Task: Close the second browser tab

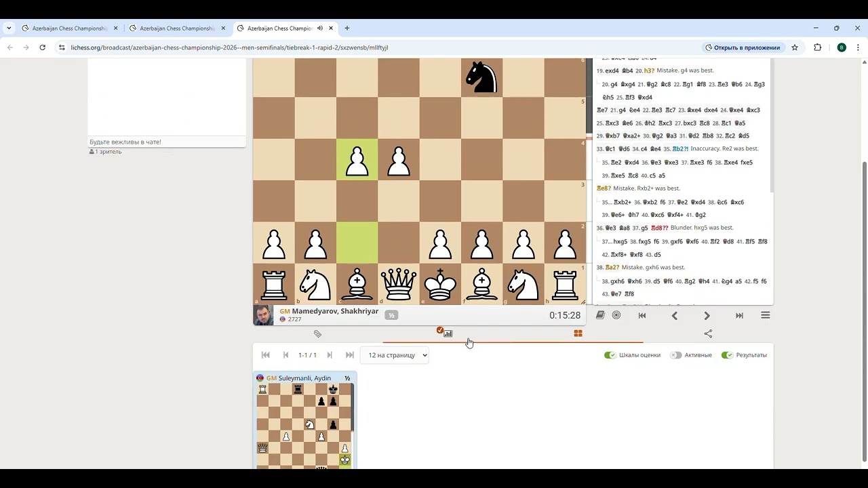Action: coord(224,28)
